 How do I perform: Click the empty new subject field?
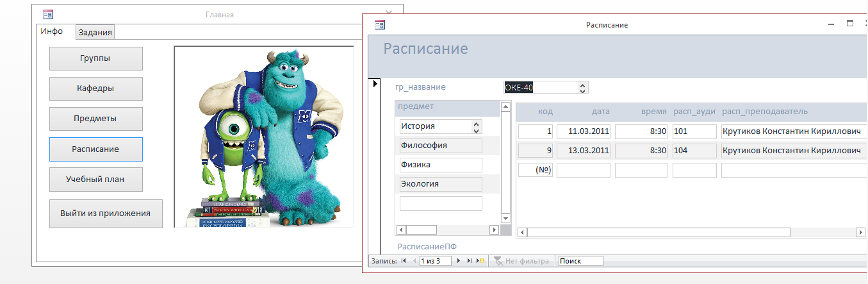point(441,203)
